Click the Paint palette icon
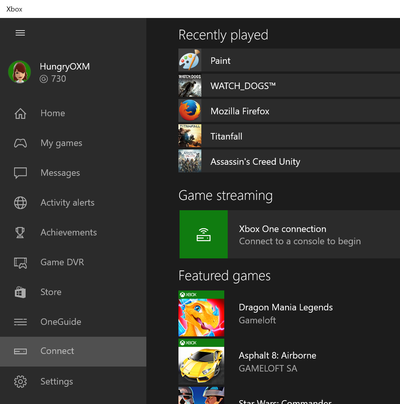This screenshot has width=400, height=404. [x=190, y=60]
